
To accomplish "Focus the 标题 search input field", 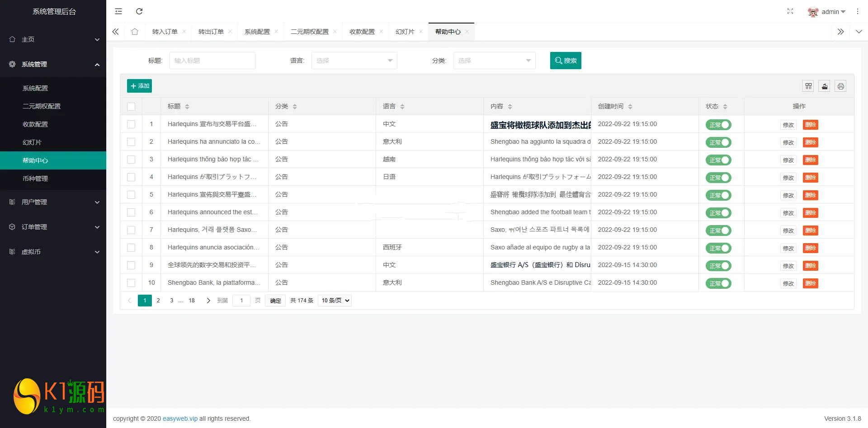I will coord(212,61).
